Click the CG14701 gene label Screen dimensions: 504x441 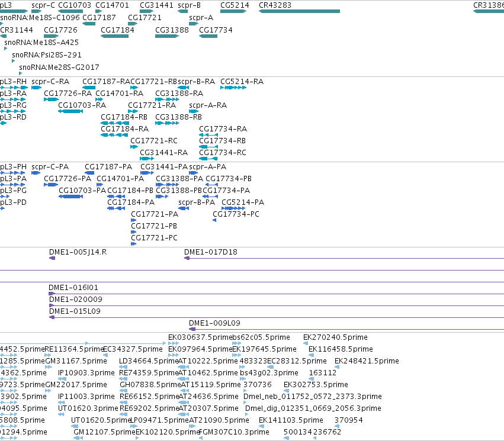click(x=112, y=5)
